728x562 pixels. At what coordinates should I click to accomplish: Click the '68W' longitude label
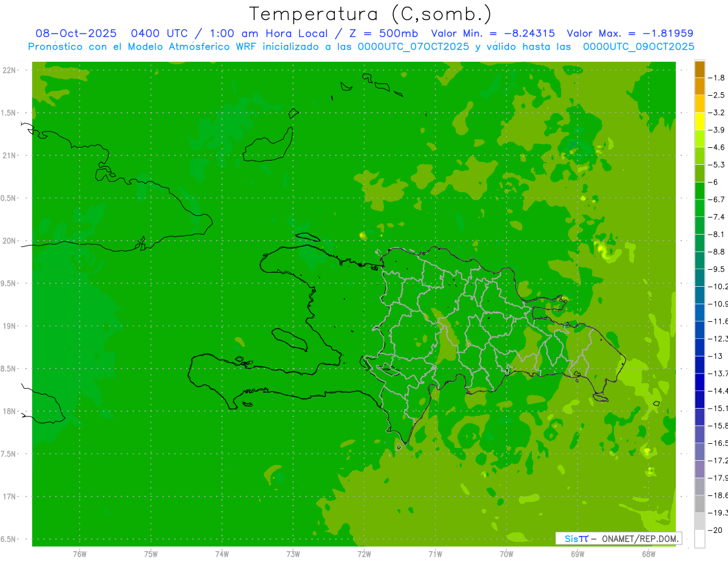click(x=649, y=554)
